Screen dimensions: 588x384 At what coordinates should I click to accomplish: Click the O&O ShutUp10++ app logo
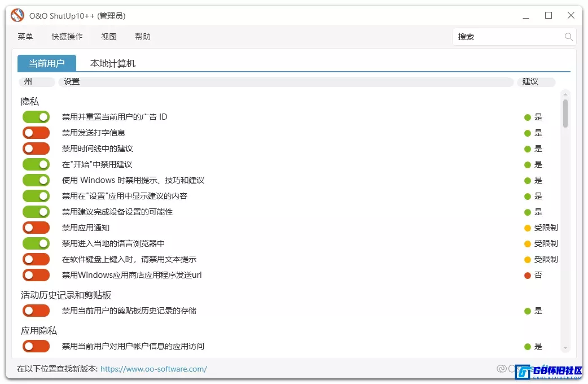(17, 15)
